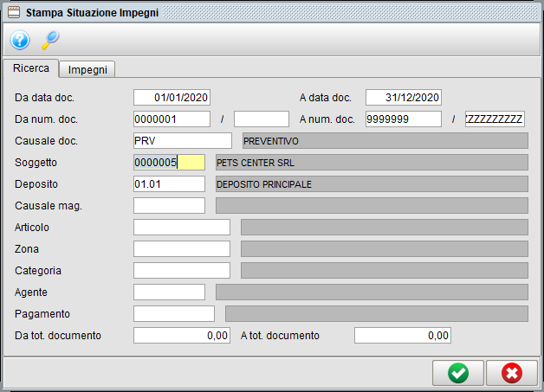Focus the Agente input field
The image size is (544, 392).
[169, 292]
